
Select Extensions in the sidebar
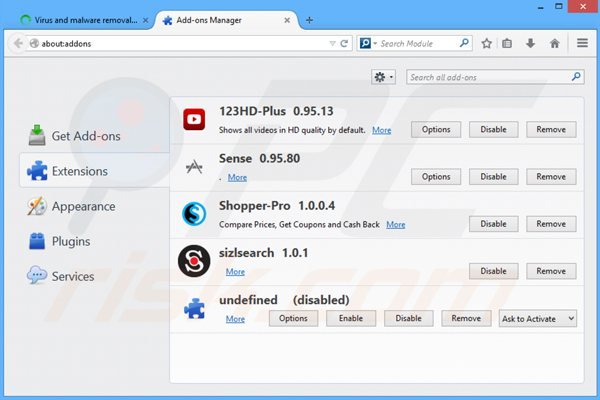click(80, 171)
